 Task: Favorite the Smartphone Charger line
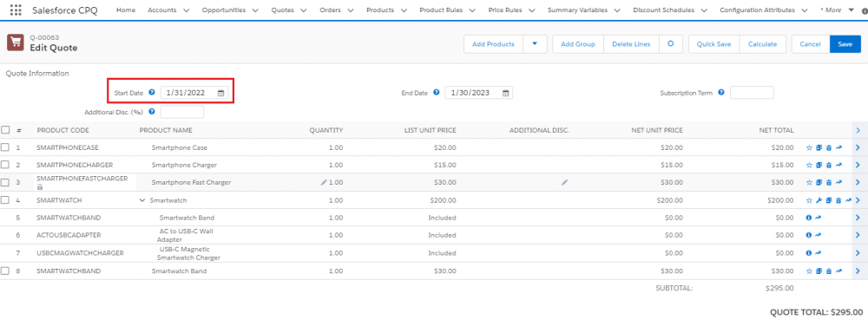point(809,165)
